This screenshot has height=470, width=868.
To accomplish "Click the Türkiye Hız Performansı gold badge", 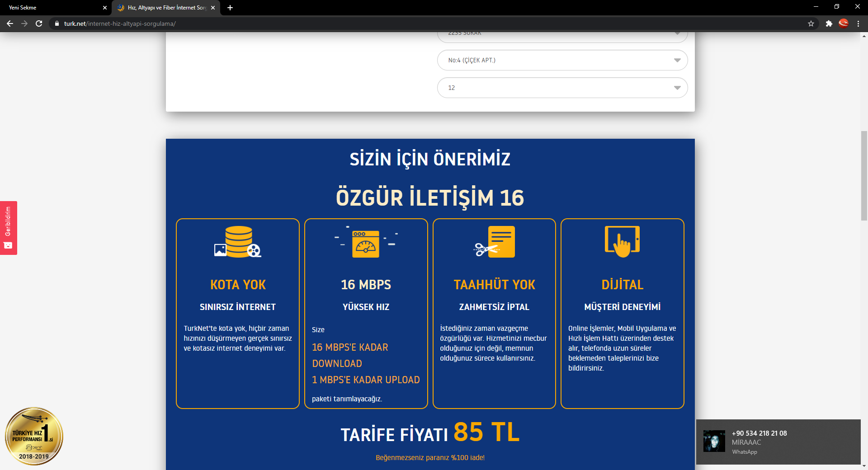I will tap(34, 436).
